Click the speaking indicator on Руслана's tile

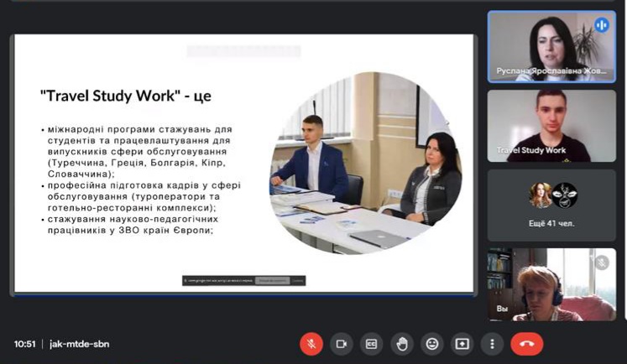click(601, 25)
